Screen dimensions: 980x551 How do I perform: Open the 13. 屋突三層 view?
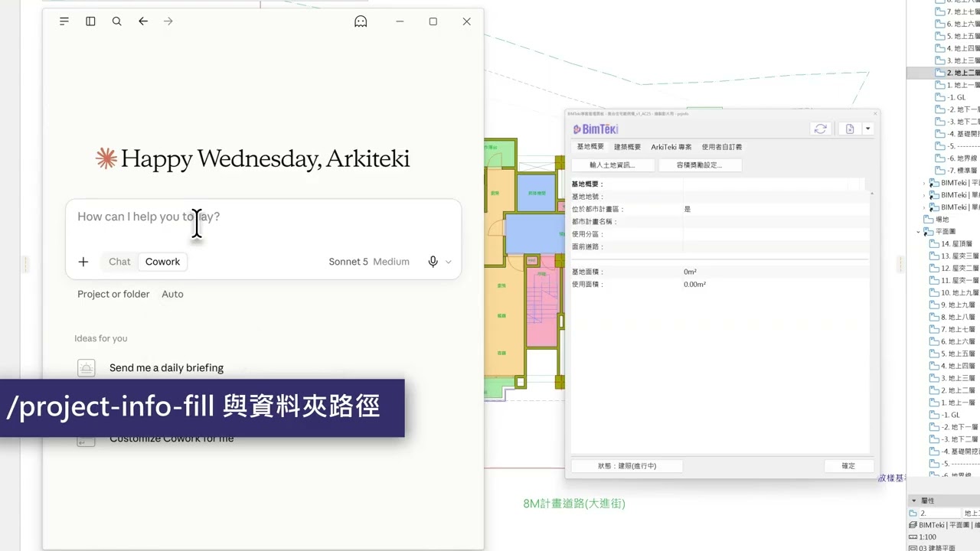[x=954, y=256]
